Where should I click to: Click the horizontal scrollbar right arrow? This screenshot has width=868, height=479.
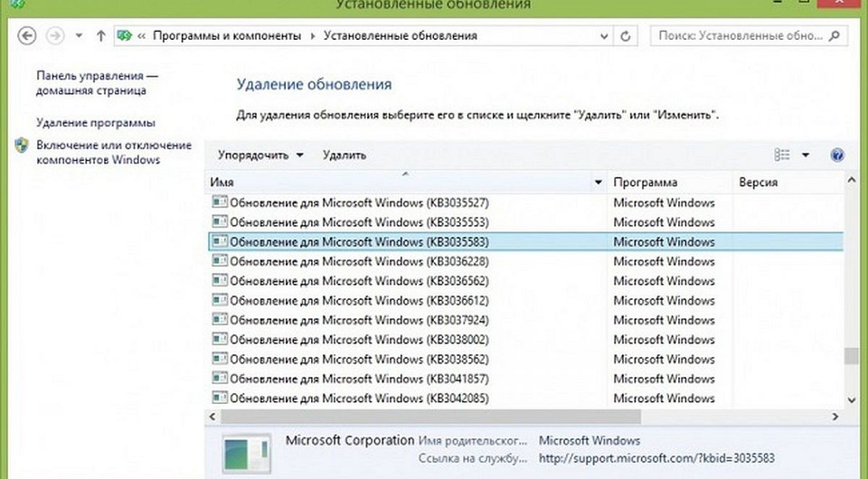coord(835,416)
